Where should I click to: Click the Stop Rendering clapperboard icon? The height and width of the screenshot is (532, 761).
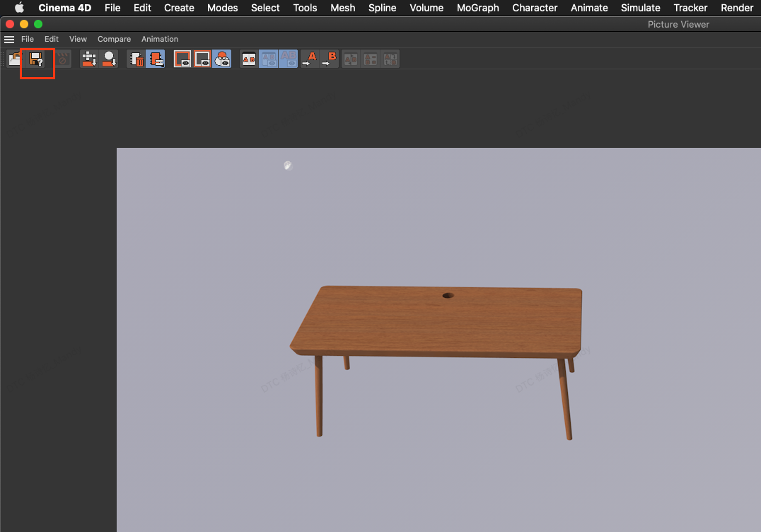tap(63, 59)
